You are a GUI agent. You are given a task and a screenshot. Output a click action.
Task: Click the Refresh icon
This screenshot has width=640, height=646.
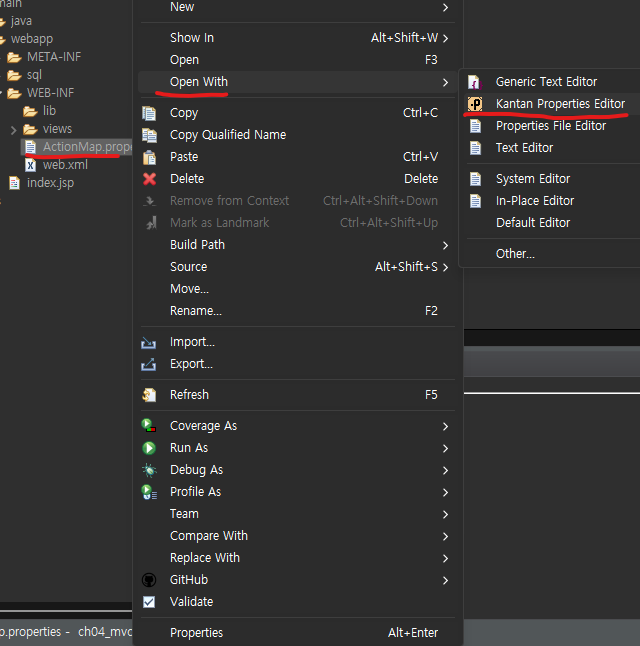pos(149,395)
